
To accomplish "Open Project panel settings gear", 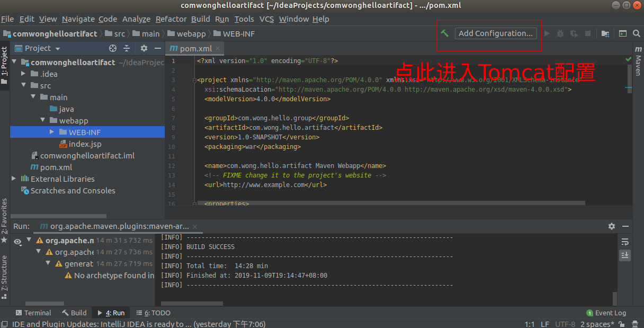I will pyautogui.click(x=144, y=48).
